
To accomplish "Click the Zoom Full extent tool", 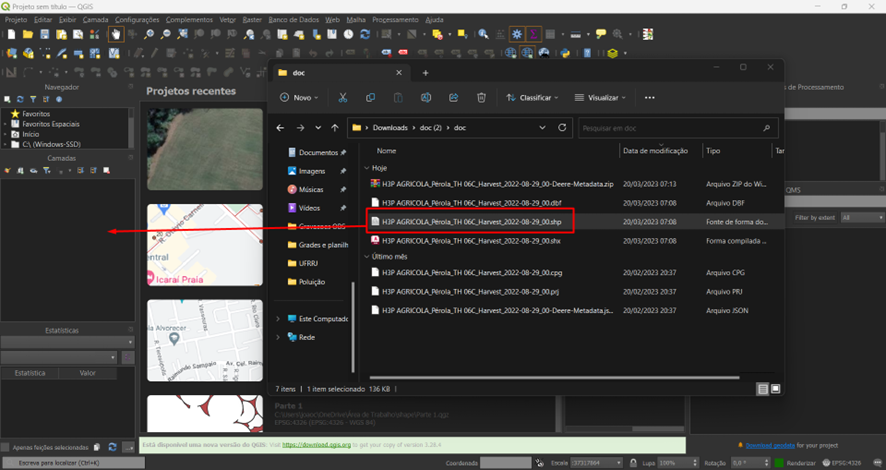I will (x=182, y=34).
